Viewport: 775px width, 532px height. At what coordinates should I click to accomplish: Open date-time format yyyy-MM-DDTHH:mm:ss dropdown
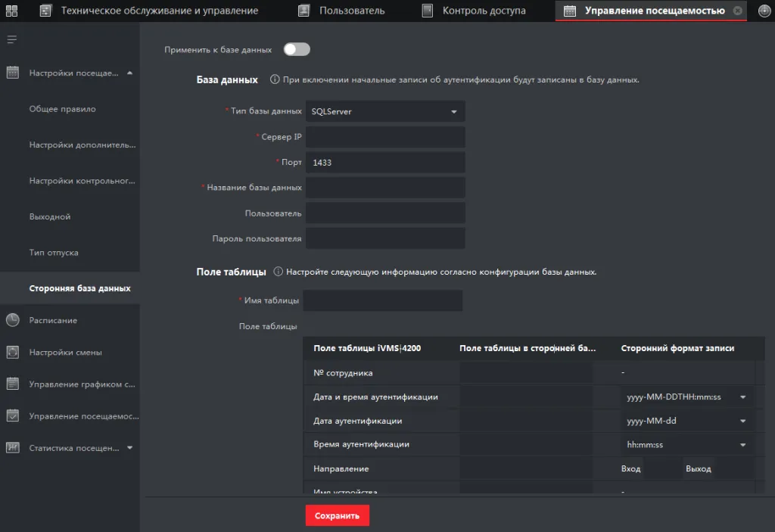(686, 397)
